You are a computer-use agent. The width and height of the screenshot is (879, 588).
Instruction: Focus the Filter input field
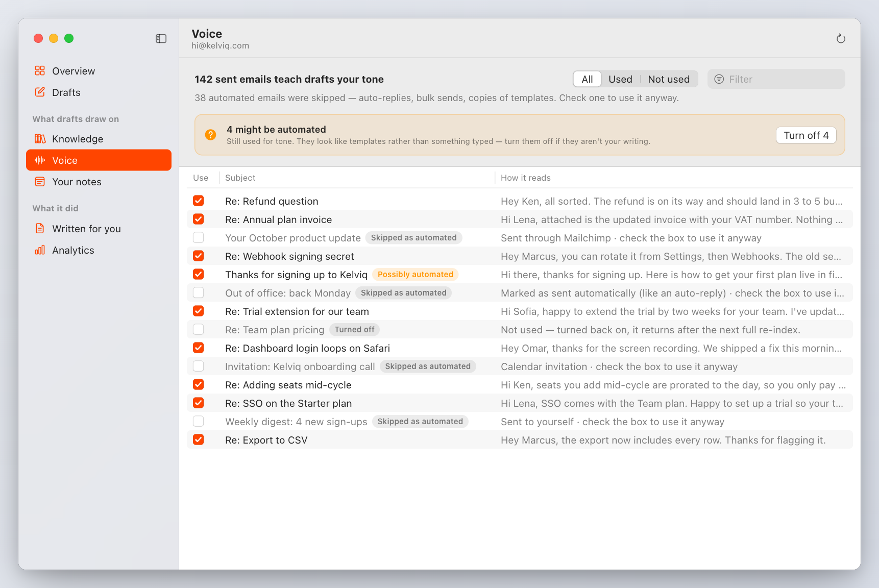[x=776, y=79]
